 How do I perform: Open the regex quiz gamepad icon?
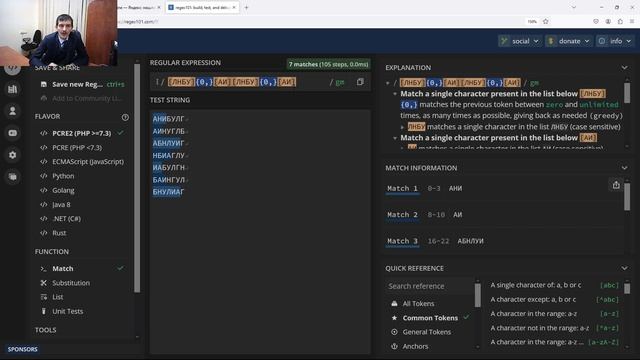tap(13, 133)
